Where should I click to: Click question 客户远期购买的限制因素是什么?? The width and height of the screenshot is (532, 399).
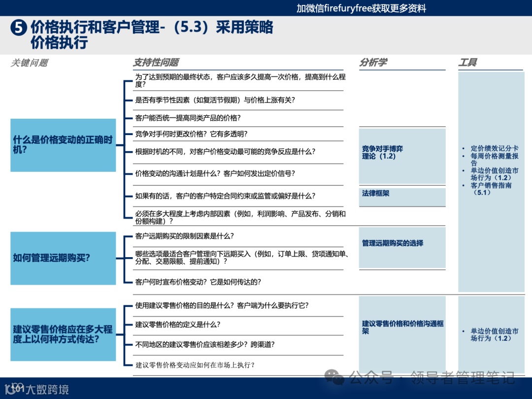(x=184, y=236)
